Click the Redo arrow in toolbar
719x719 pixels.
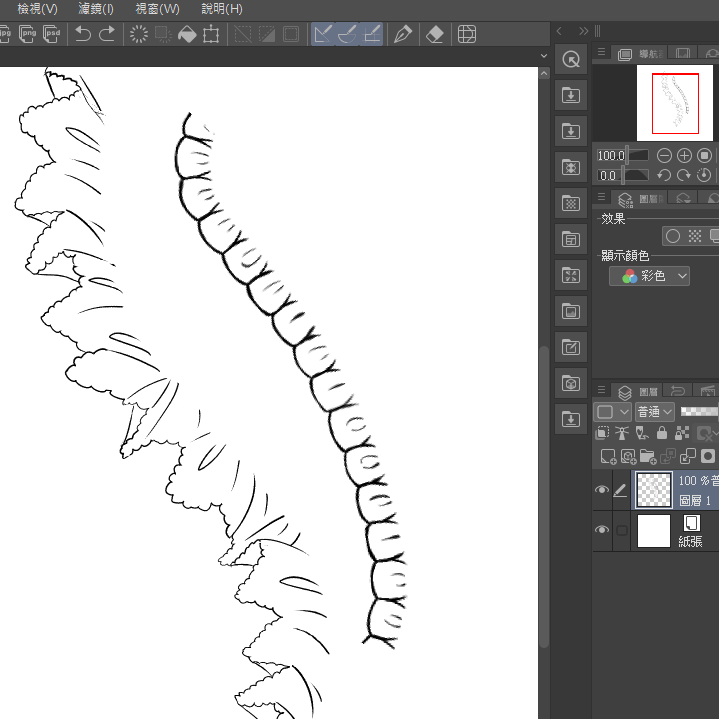(107, 34)
